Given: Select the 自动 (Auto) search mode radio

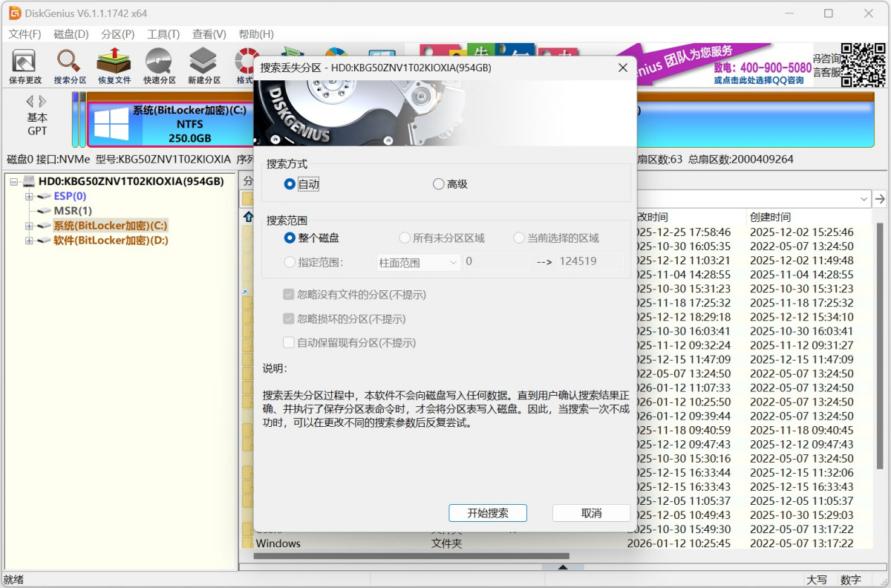Looking at the screenshot, I should (x=290, y=184).
